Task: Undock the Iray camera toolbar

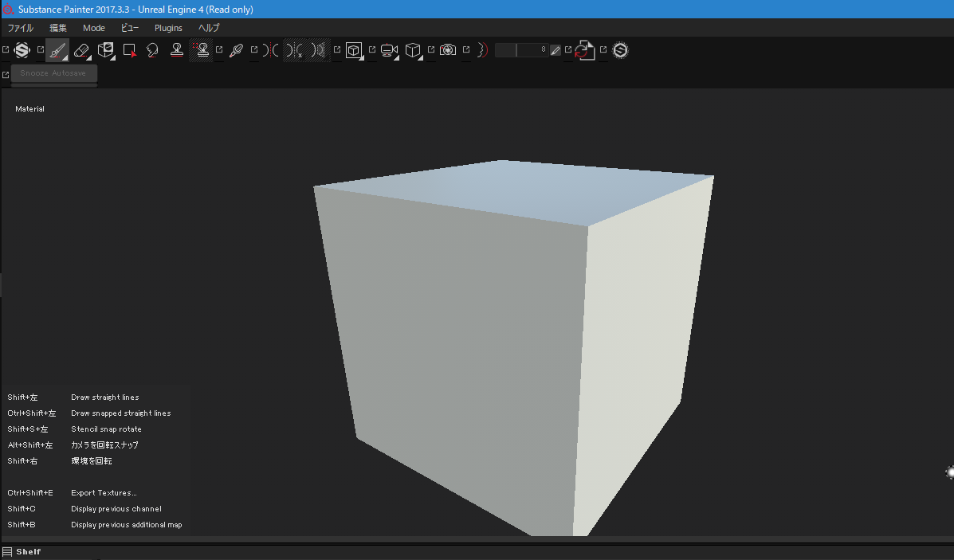Action: (x=430, y=50)
